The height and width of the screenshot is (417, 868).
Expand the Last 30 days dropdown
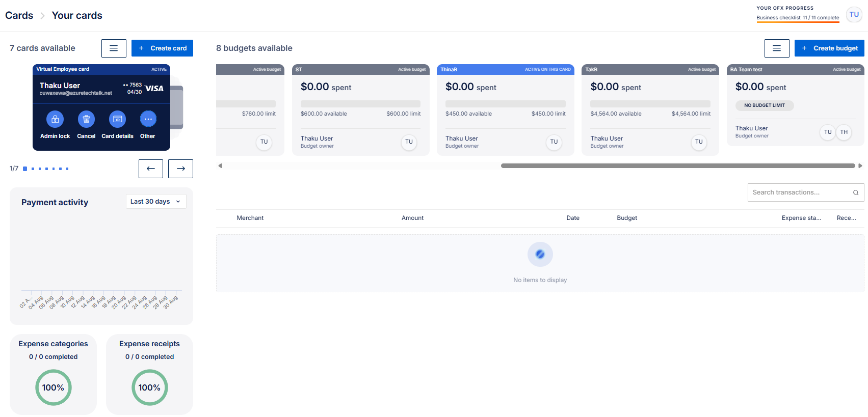click(x=155, y=202)
